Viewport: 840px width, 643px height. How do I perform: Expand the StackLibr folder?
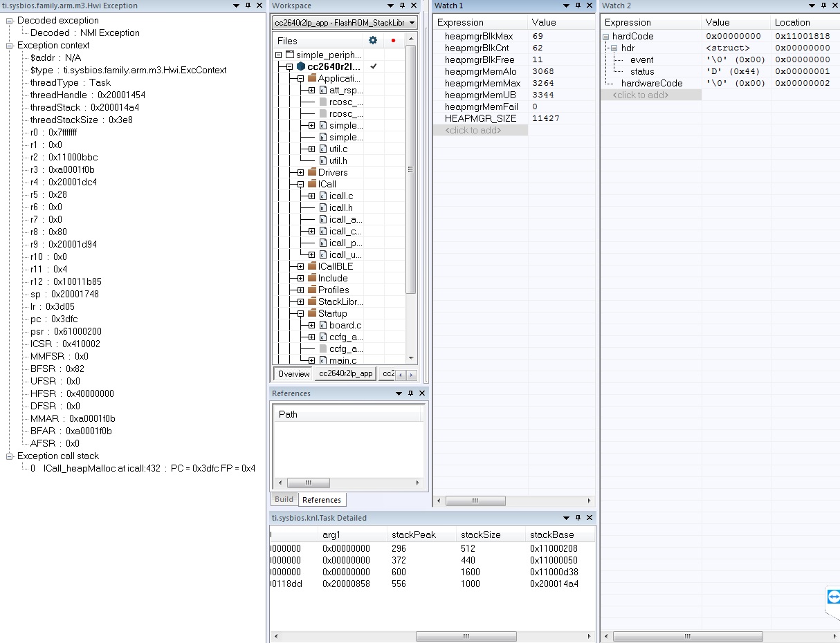click(x=300, y=302)
